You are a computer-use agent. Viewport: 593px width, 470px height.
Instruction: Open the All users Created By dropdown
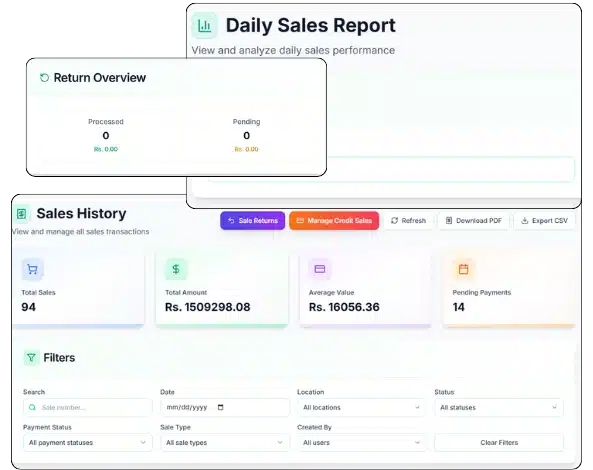(362, 442)
